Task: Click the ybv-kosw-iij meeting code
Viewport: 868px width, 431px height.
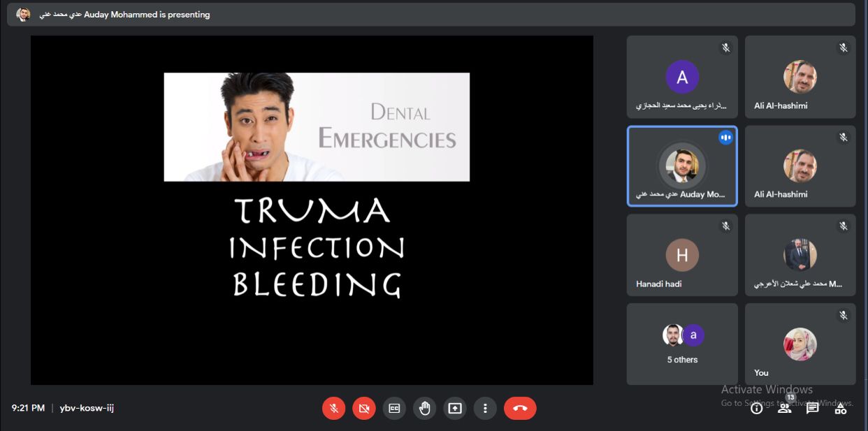Action: click(x=87, y=408)
